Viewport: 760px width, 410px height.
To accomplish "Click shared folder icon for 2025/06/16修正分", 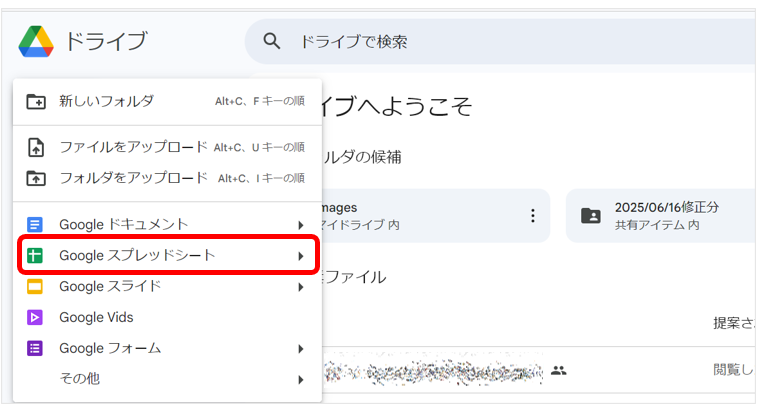I will (x=591, y=216).
